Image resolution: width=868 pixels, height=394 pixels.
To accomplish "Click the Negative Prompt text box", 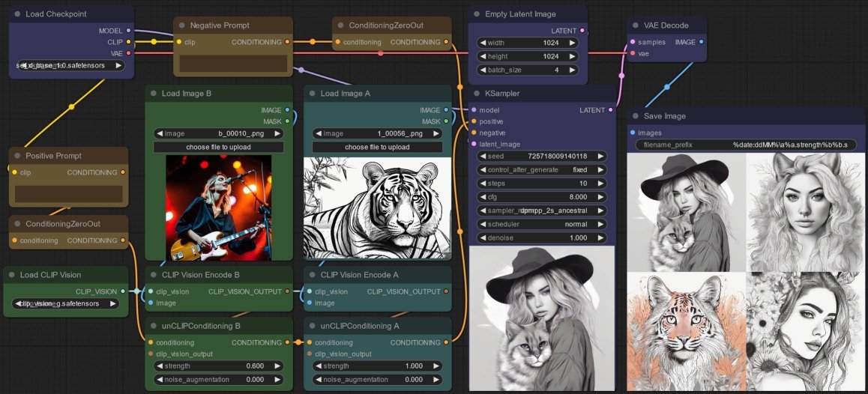I will pos(234,63).
